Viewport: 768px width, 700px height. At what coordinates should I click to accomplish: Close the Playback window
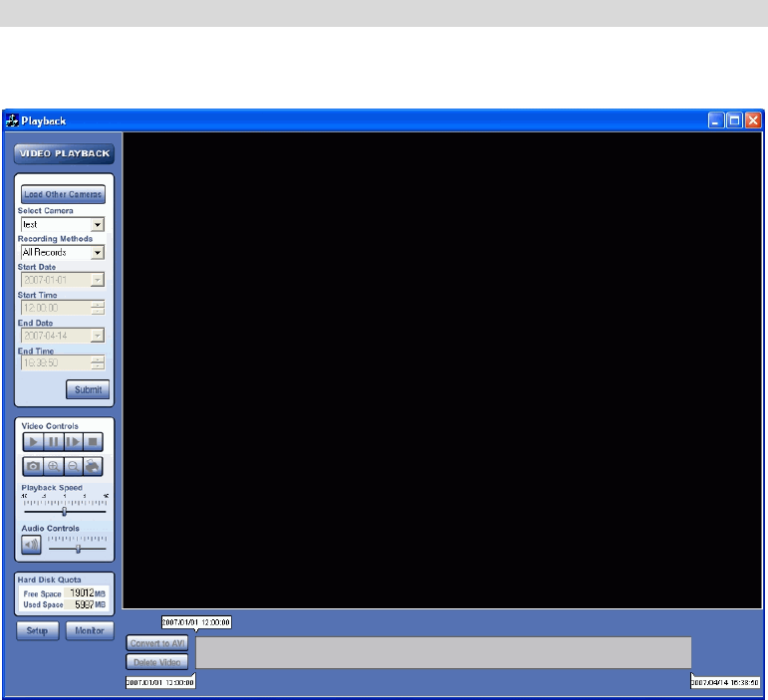(753, 120)
